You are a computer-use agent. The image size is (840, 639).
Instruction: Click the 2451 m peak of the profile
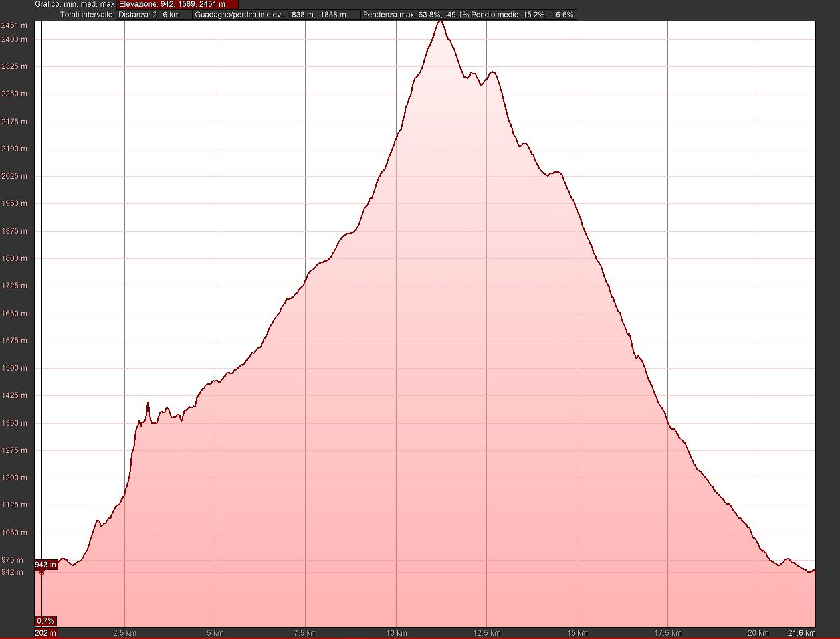tap(439, 22)
